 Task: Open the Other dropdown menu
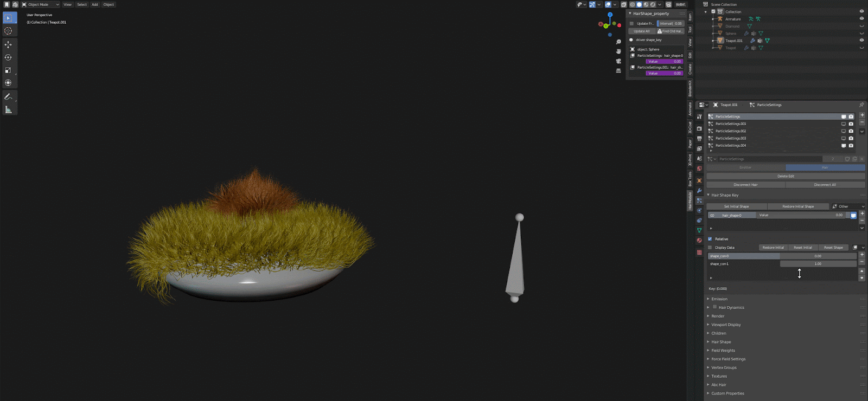tap(848, 206)
